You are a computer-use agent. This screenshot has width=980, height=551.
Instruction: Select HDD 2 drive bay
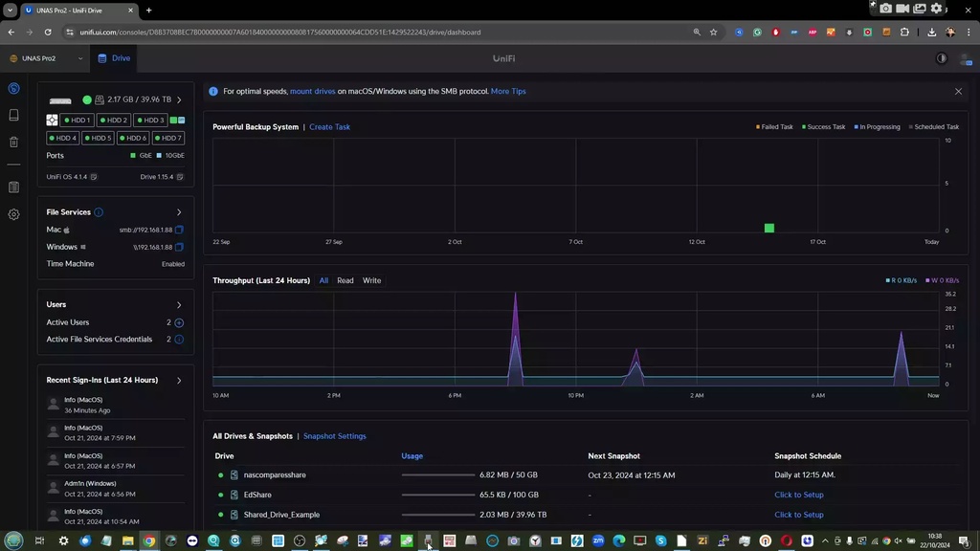click(x=114, y=120)
